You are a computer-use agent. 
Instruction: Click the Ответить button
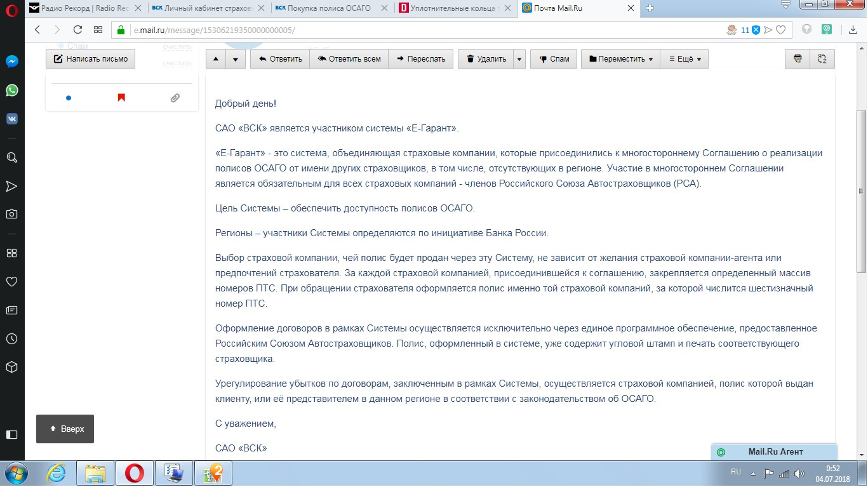point(280,59)
